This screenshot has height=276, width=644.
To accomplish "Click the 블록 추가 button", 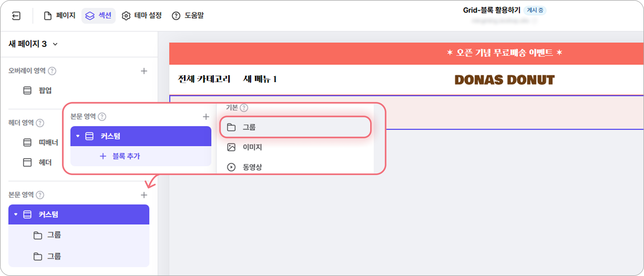I will [120, 156].
